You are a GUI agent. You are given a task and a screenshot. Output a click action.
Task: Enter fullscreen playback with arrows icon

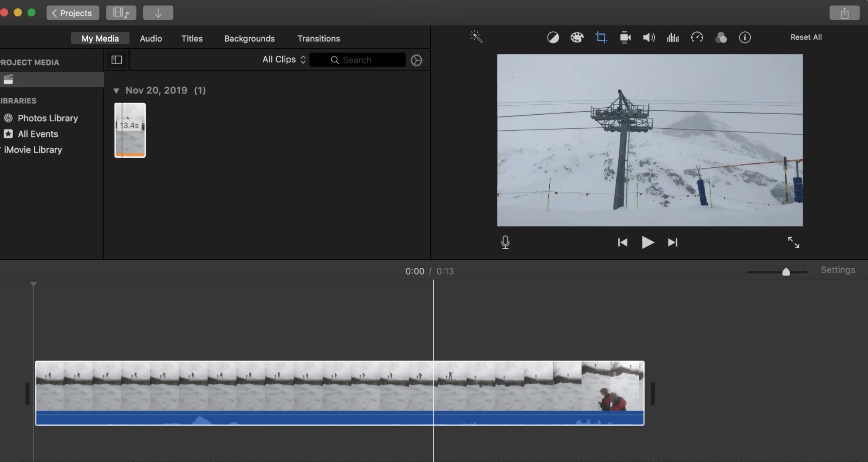click(x=794, y=242)
